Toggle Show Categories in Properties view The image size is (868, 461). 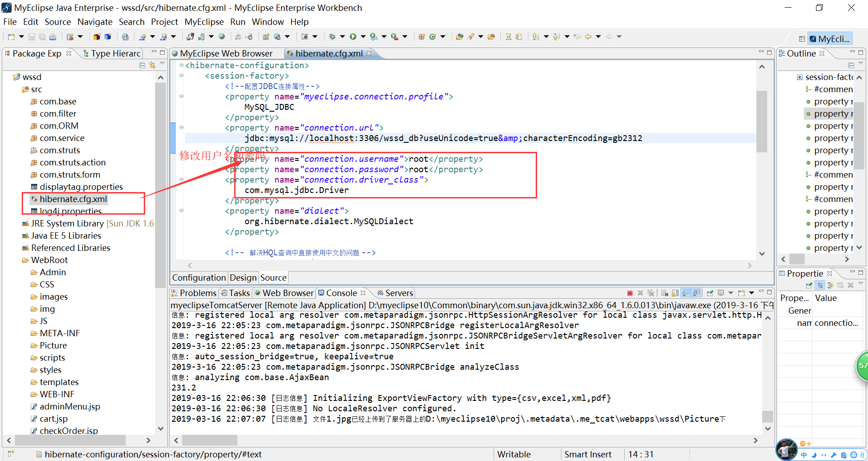[x=820, y=285]
